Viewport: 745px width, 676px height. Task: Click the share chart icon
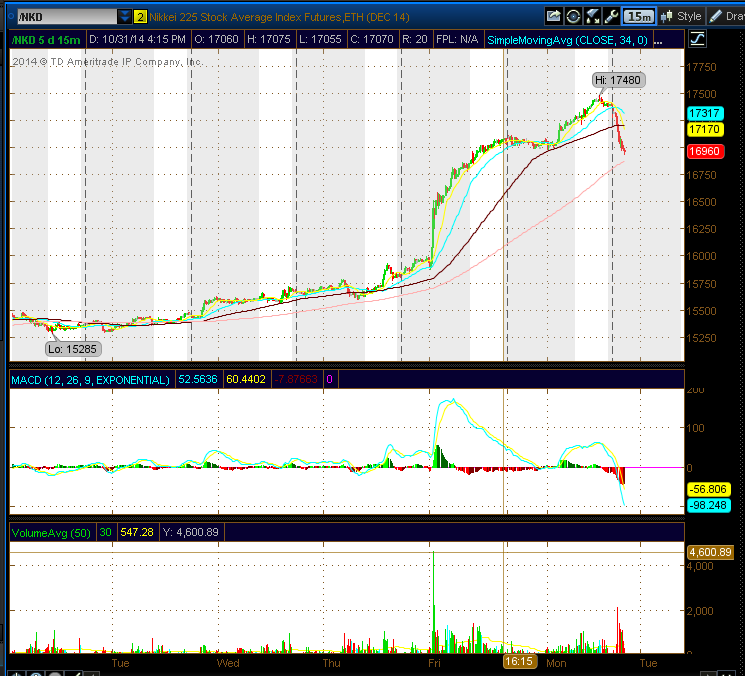553,17
